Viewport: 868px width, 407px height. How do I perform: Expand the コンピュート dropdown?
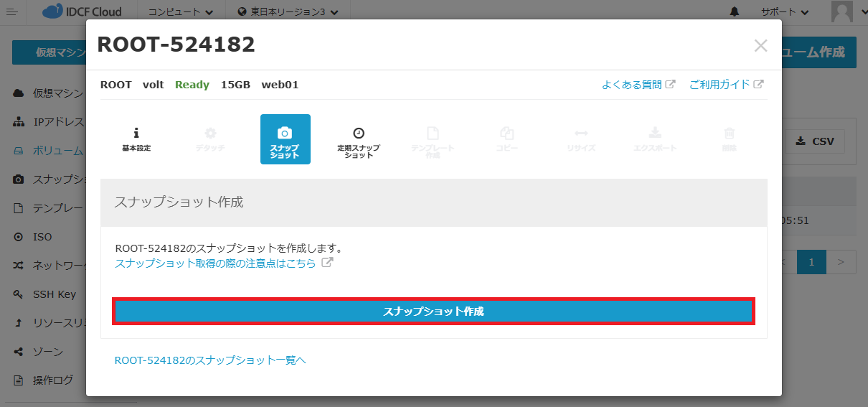[180, 12]
